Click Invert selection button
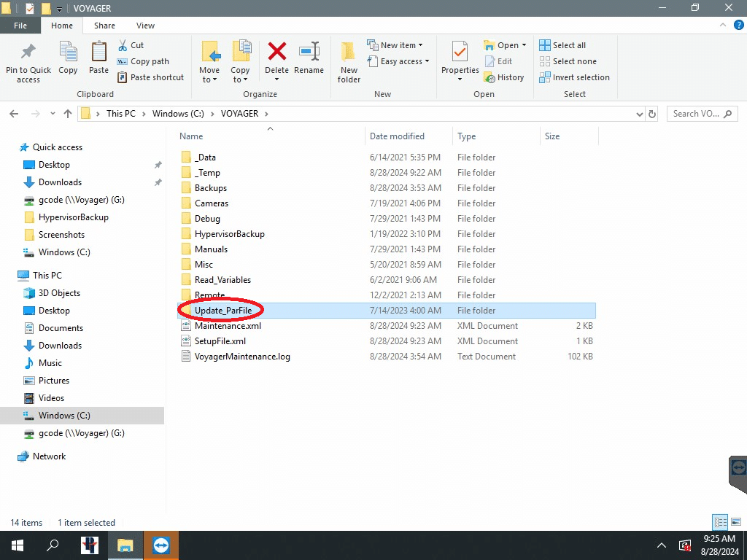747x560 pixels. pyautogui.click(x=574, y=77)
